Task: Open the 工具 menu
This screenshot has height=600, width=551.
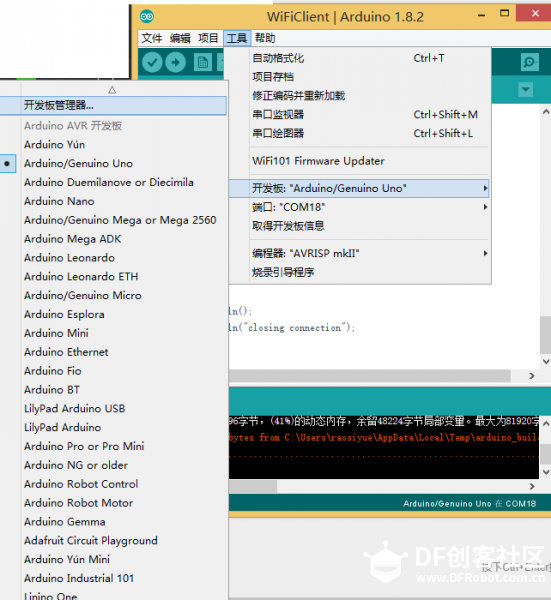Action: click(237, 38)
